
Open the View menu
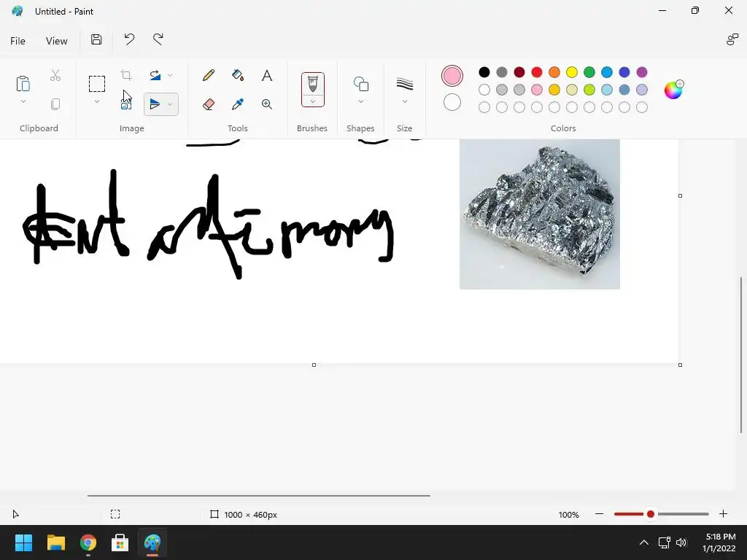[x=57, y=41]
